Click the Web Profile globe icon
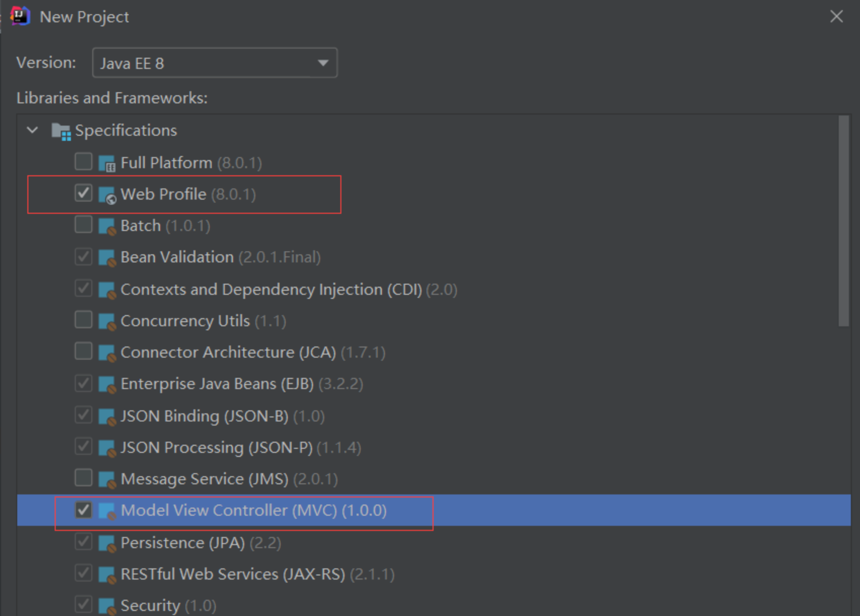This screenshot has width=860, height=616. click(107, 195)
